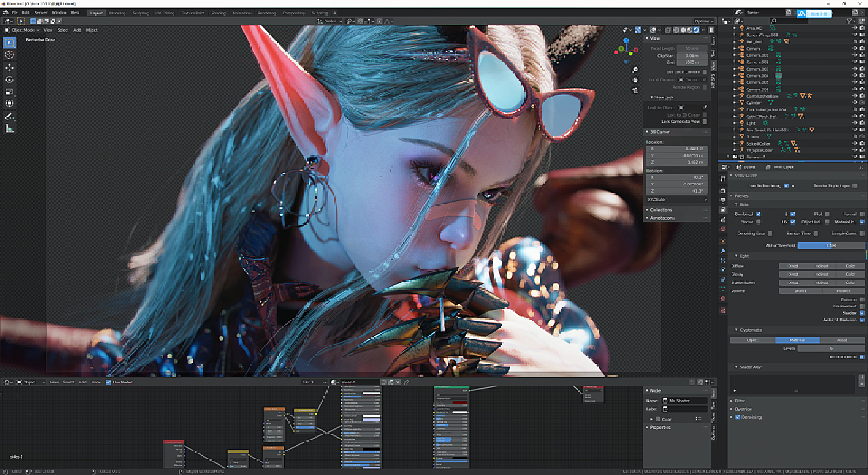Open the File menu
This screenshot has height=475, width=868.
(14, 12)
